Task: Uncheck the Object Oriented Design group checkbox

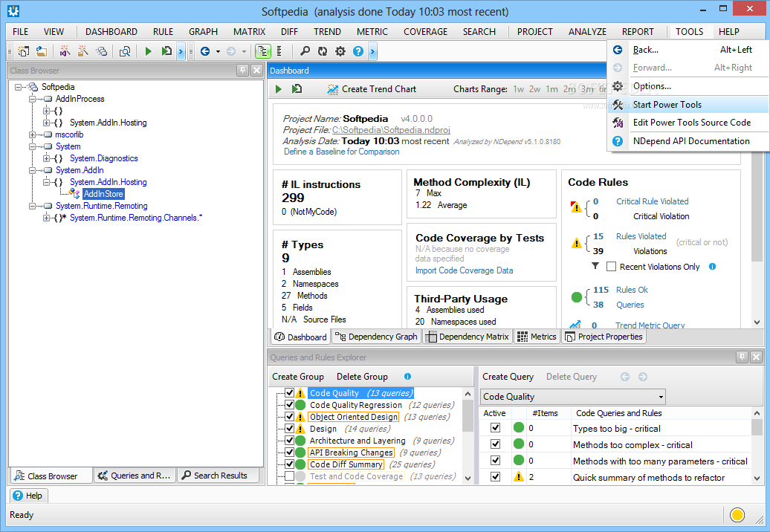Action: (289, 416)
